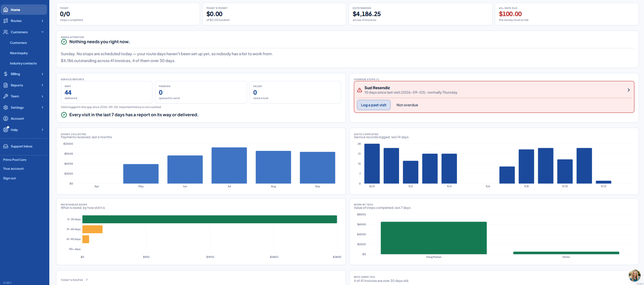The width and height of the screenshot is (644, 285).
Task: Click the Log a past visit button
Action: tap(373, 105)
